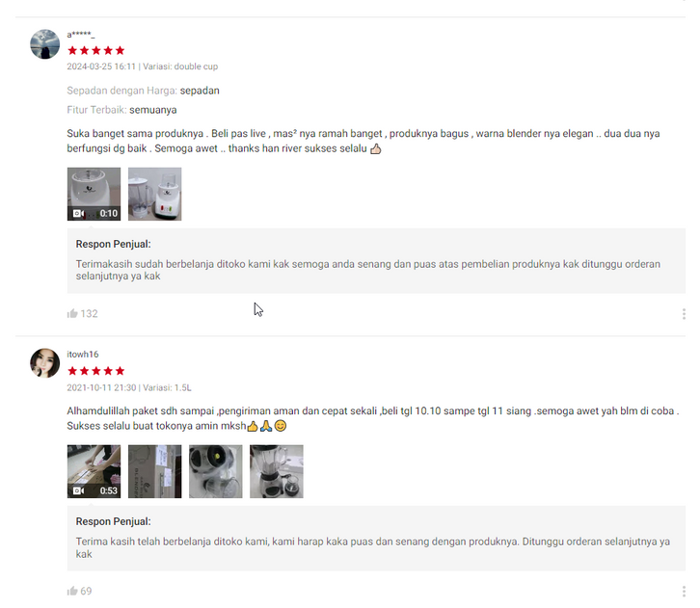The width and height of the screenshot is (700, 608).
Task: Like the review with 132 helpful votes
Action: click(x=72, y=313)
